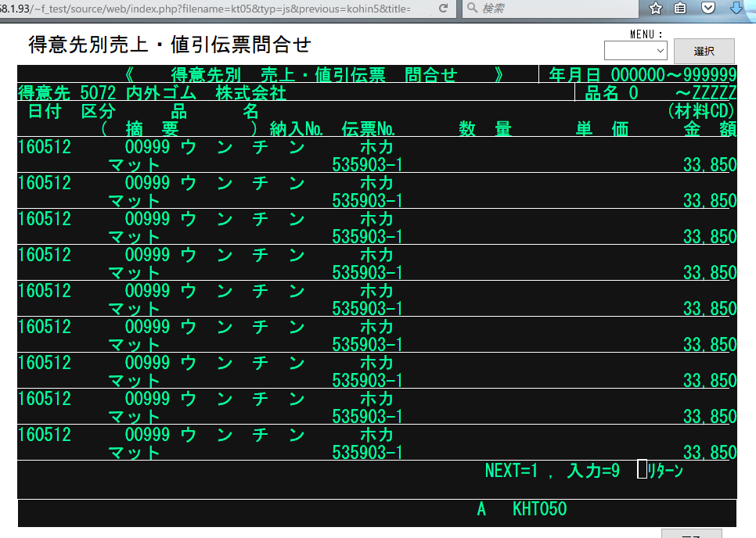This screenshot has height=538, width=756.
Task: Click the 年月日 000000～999999 date range
Action: pos(642,74)
